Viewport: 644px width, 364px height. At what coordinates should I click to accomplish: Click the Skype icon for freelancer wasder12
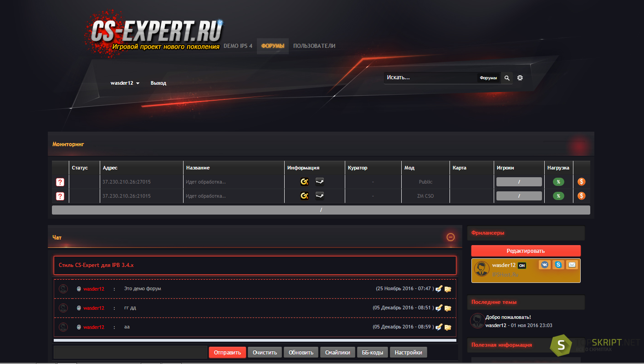(x=558, y=265)
